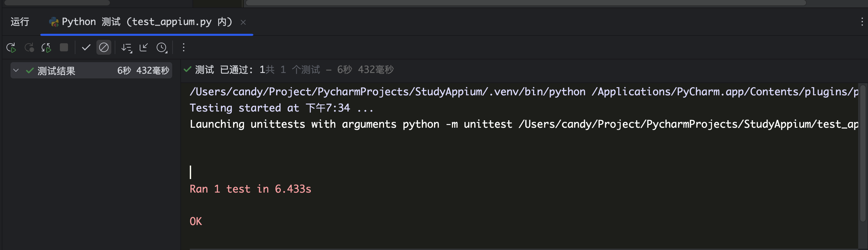868x250 pixels.
Task: Select the 测试结果 tree row
Action: [x=91, y=70]
